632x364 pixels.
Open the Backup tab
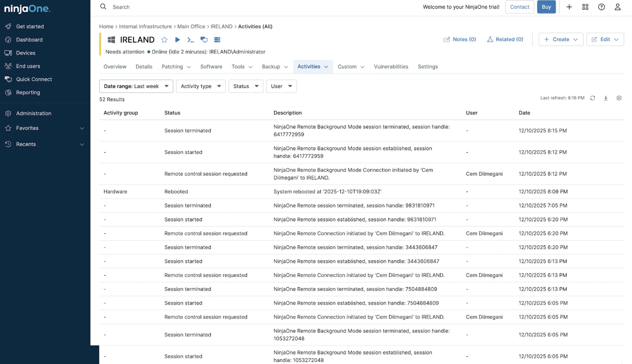[275, 67]
